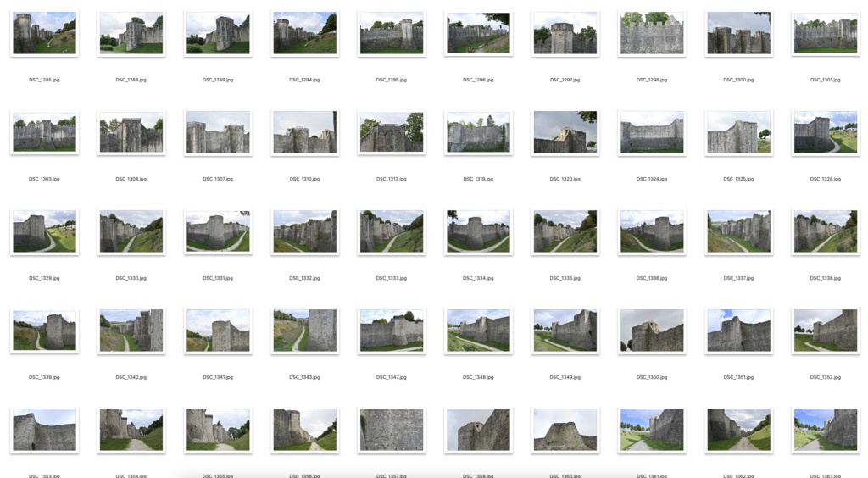Viewport: 868px width, 478px height.
Task: Select thumbnail image of DSC_1288.jpg
Action: [x=131, y=33]
